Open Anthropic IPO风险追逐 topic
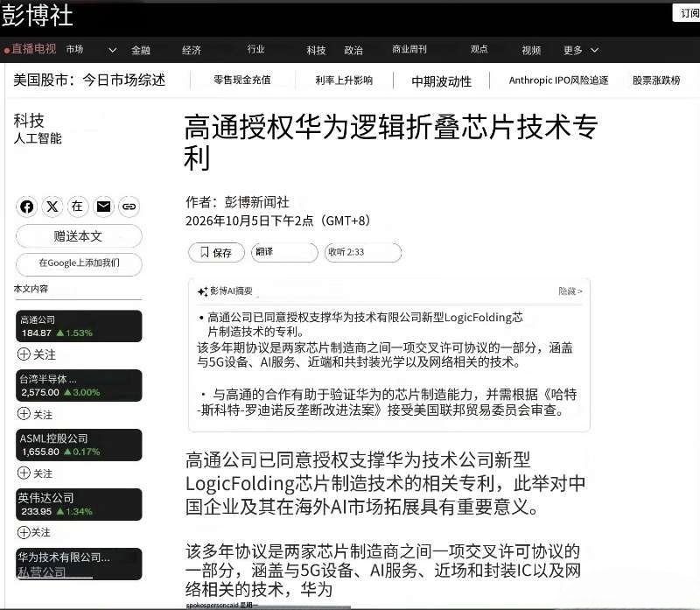 point(558,81)
